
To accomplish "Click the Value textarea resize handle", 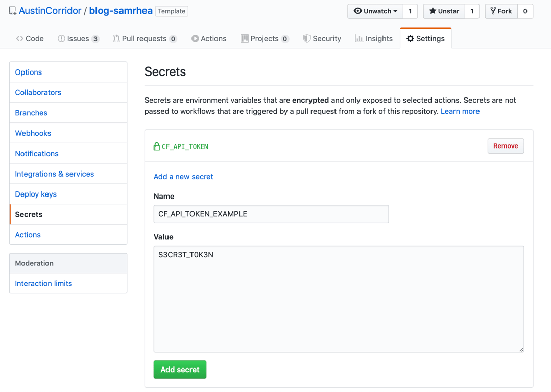I will tap(521, 349).
